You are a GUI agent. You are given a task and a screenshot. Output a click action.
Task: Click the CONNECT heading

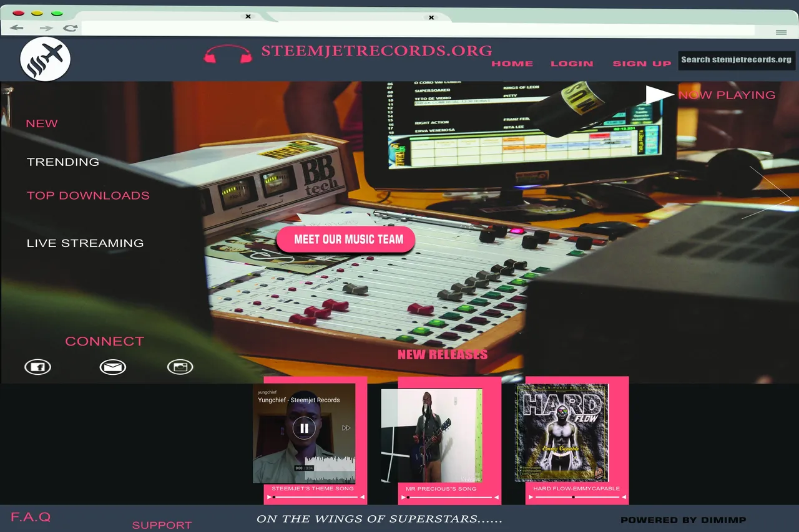point(104,341)
